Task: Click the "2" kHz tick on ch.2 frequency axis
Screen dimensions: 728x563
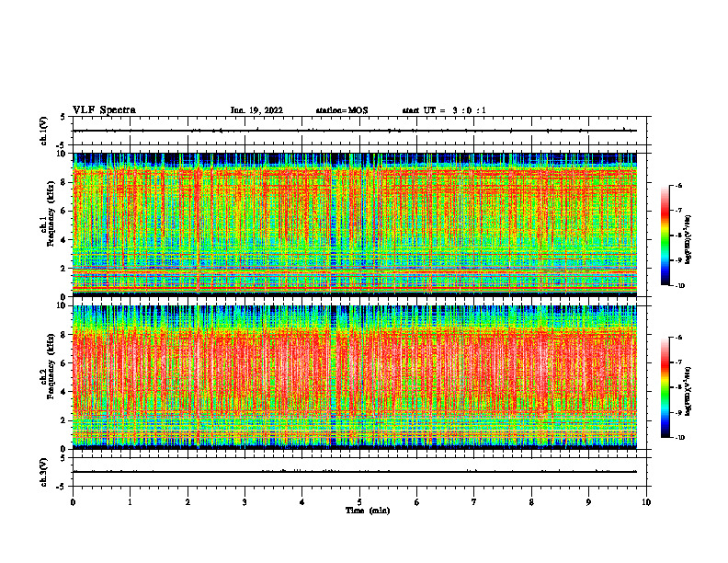Action: point(64,420)
